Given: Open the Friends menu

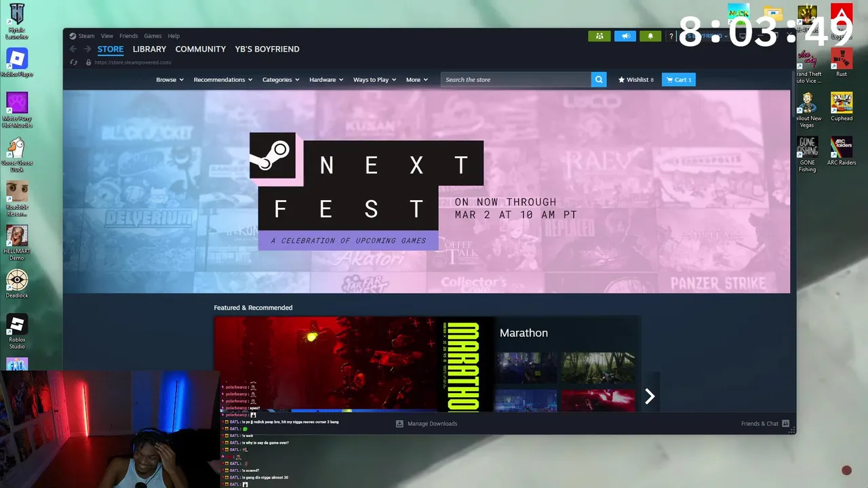Looking at the screenshot, I should (x=128, y=36).
